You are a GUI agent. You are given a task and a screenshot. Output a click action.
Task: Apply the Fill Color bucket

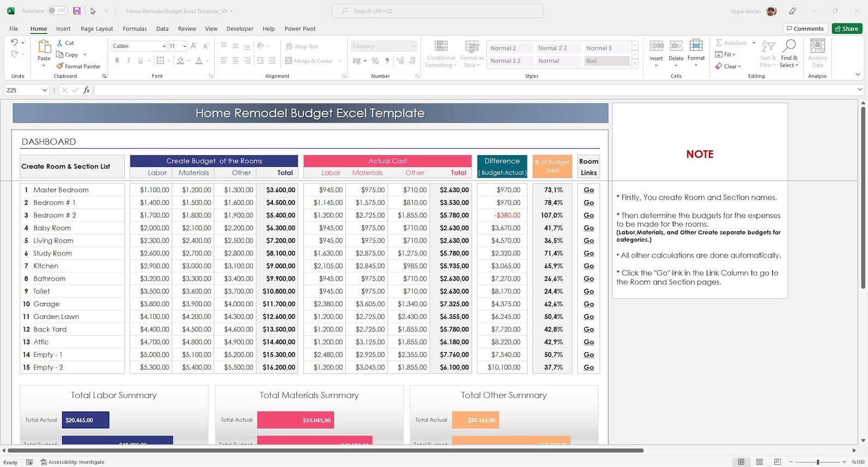180,61
